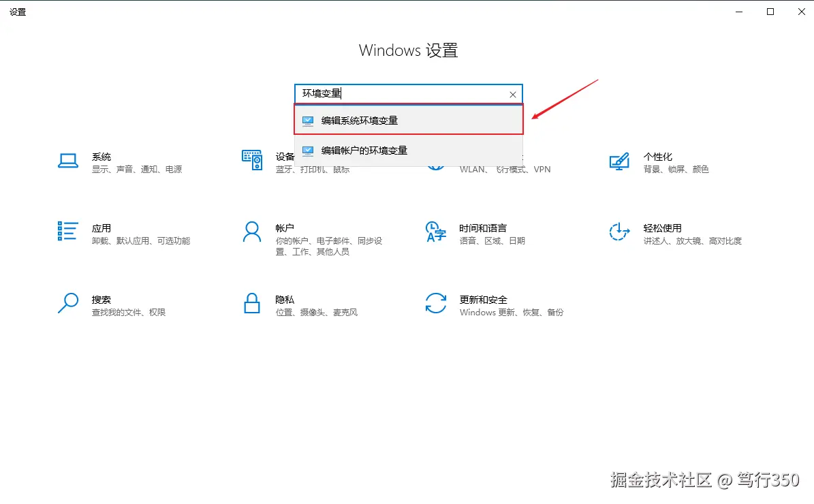This screenshot has height=504, width=814.
Task: Click the text 显示、声音、通知、电源
Action: (x=137, y=169)
